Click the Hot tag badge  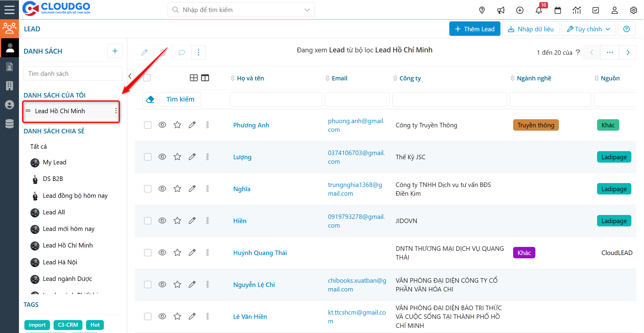tap(95, 325)
